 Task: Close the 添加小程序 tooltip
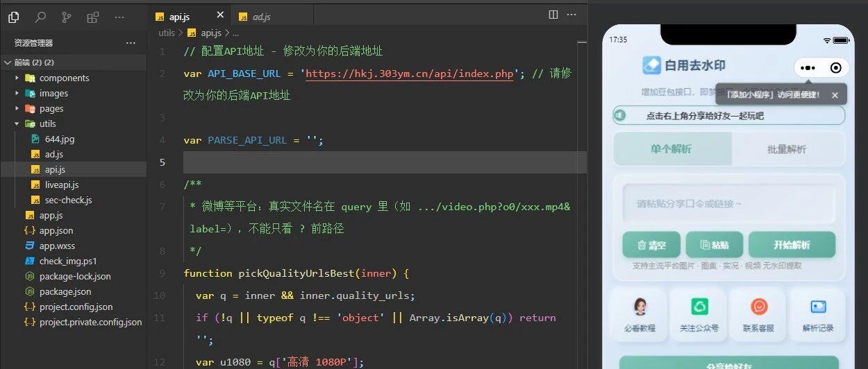point(835,95)
